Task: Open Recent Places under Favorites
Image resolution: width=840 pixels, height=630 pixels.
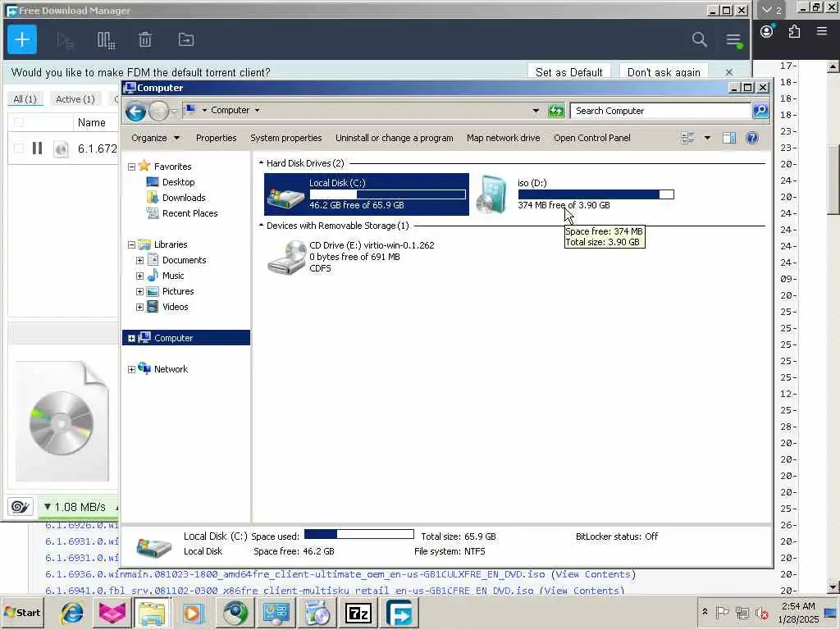Action: (x=189, y=213)
